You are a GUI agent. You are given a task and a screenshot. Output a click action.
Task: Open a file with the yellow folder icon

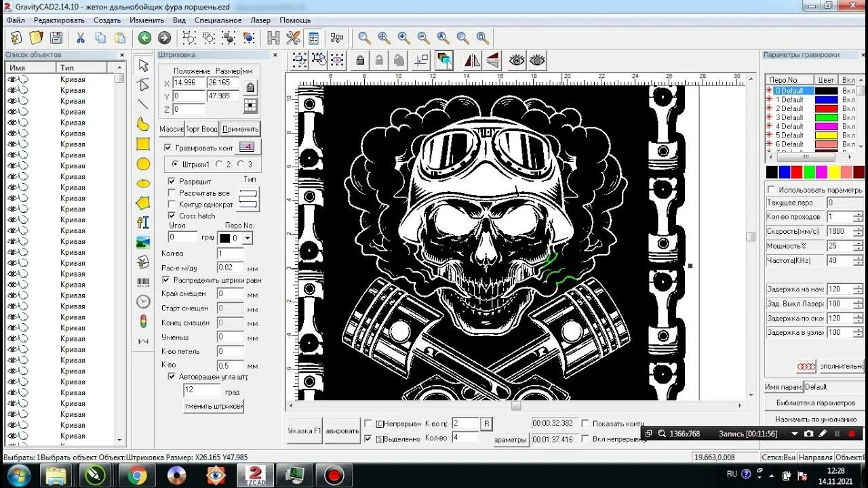[36, 38]
